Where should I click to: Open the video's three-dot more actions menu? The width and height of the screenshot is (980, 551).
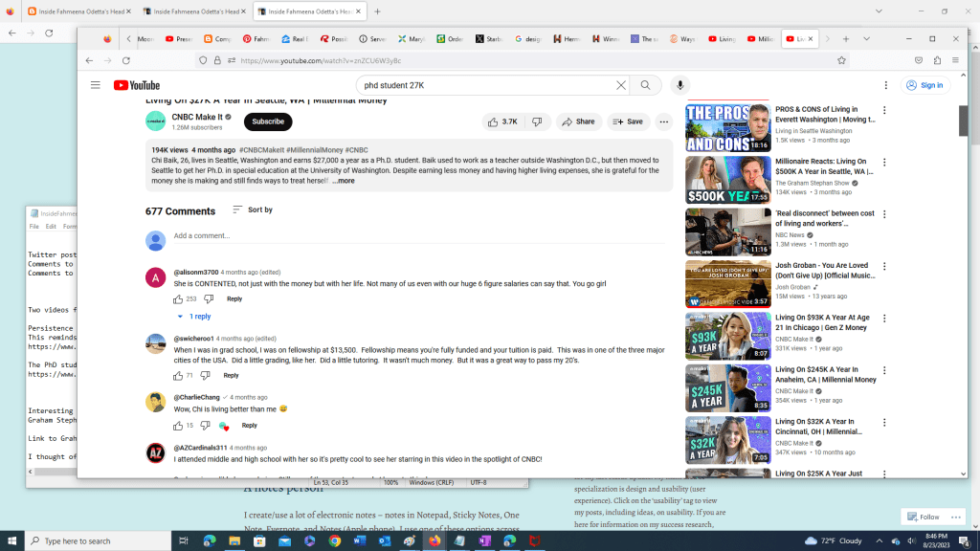tap(664, 121)
